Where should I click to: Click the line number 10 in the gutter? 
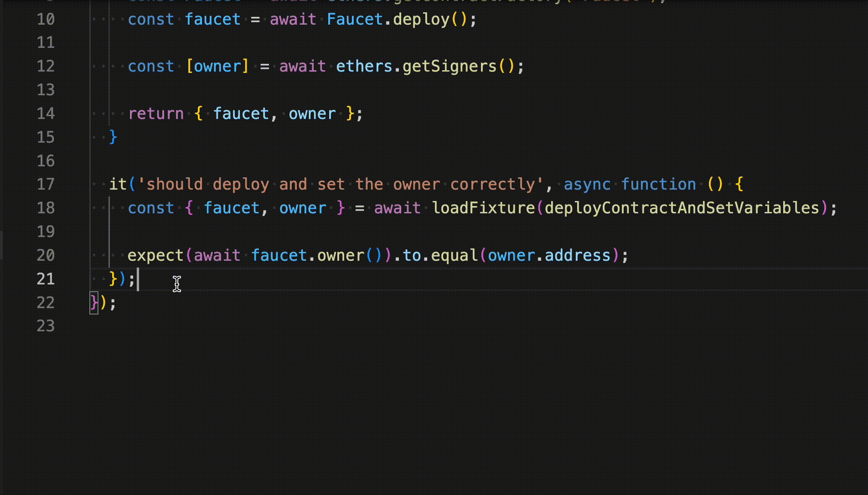pyautogui.click(x=45, y=19)
